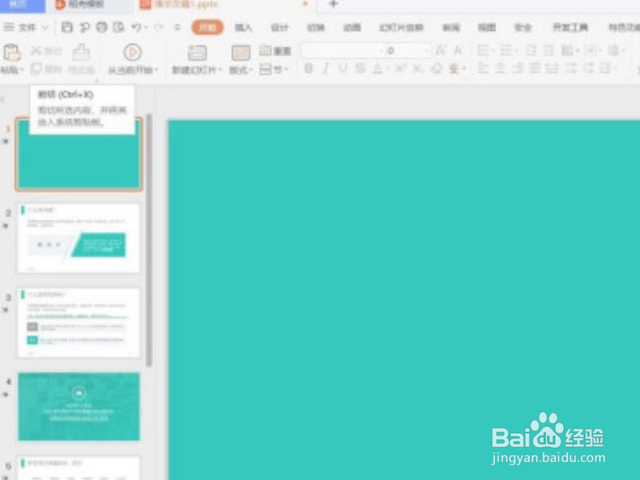The width and height of the screenshot is (640, 480).
Task: Open the customize quick access toolbar dropdown
Action: 177,27
